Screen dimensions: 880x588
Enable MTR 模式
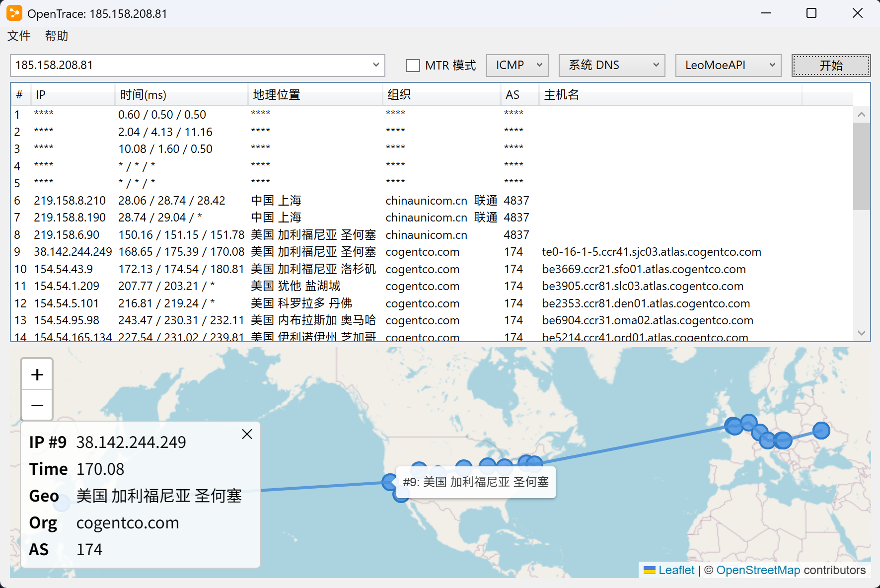coord(413,65)
